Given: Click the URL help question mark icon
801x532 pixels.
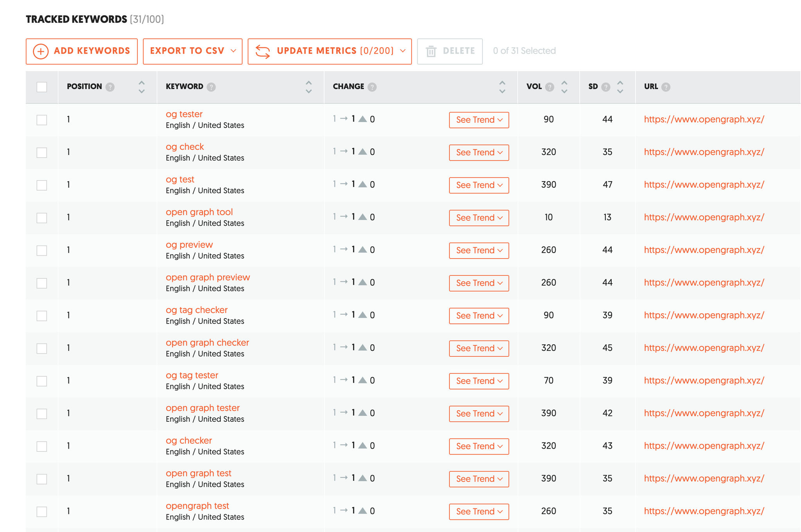Looking at the screenshot, I should click(x=666, y=87).
